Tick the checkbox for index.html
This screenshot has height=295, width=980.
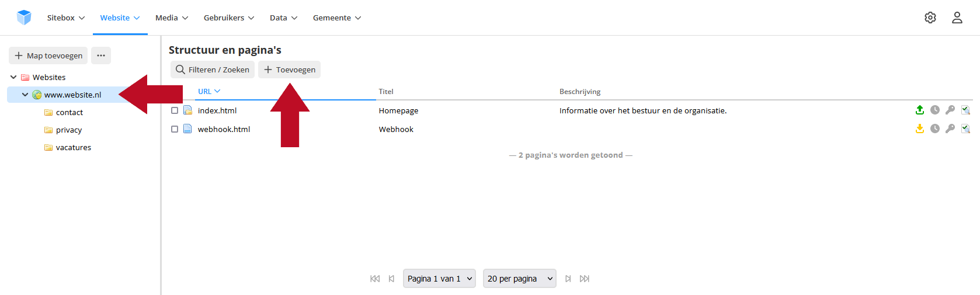[175, 110]
